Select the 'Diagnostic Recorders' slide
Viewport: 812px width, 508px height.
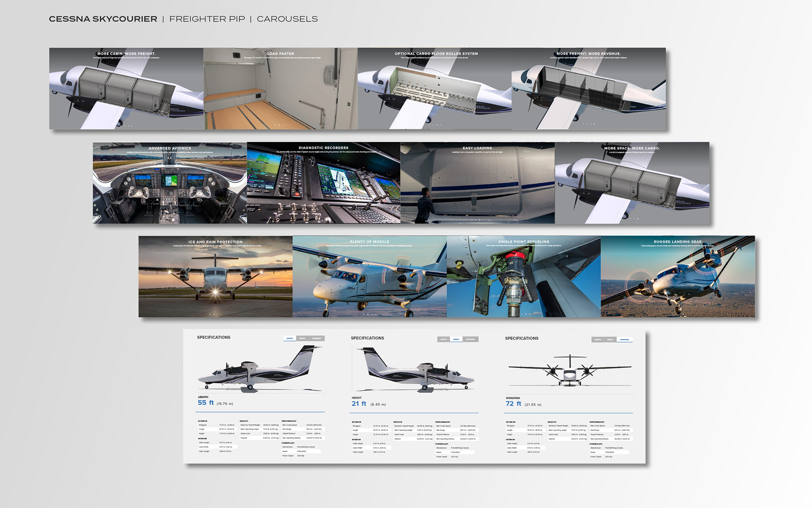pyautogui.click(x=324, y=183)
